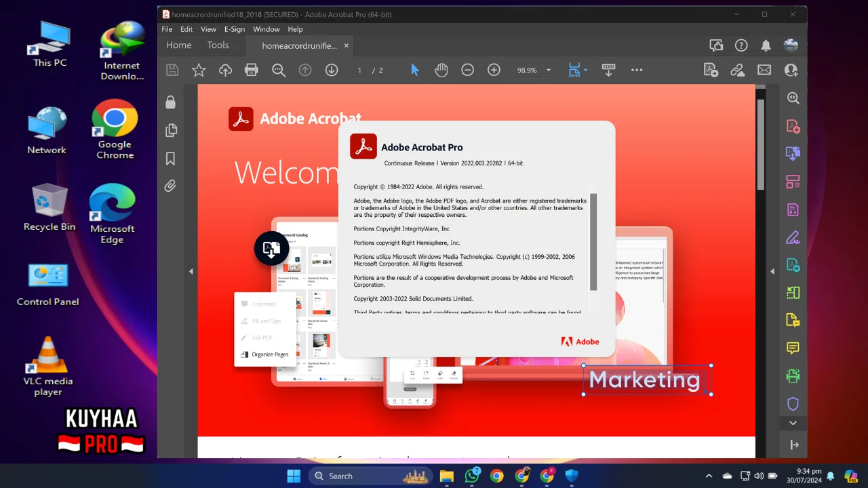Choose the Selection arrow tool

(x=415, y=70)
